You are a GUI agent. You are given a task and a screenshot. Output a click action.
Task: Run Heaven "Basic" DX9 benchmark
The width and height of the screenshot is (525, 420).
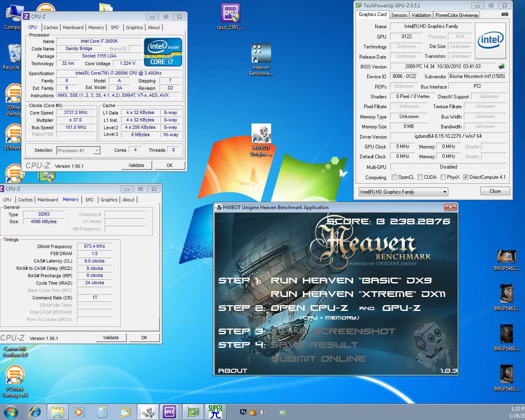[351, 281]
